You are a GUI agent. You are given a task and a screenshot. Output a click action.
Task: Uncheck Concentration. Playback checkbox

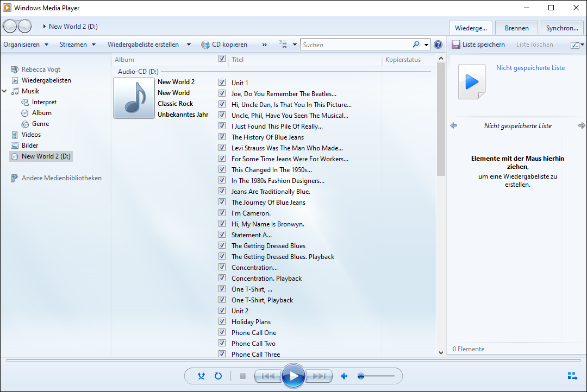coord(222,277)
